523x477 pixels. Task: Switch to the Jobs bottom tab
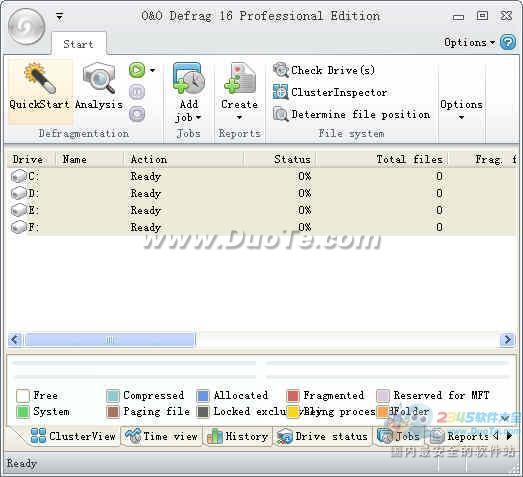[399, 436]
